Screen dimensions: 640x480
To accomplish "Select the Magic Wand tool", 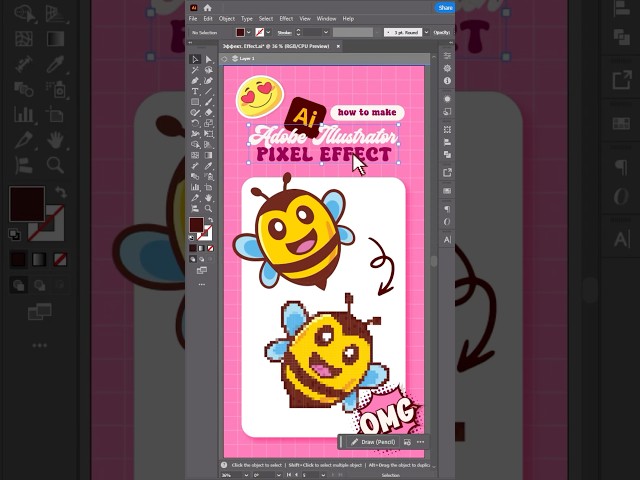I will pos(195,70).
